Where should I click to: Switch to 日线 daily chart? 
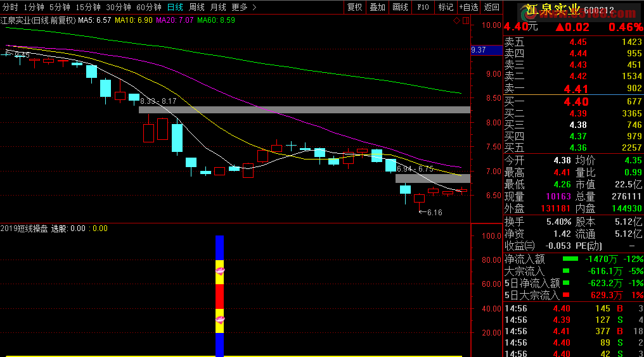point(175,7)
